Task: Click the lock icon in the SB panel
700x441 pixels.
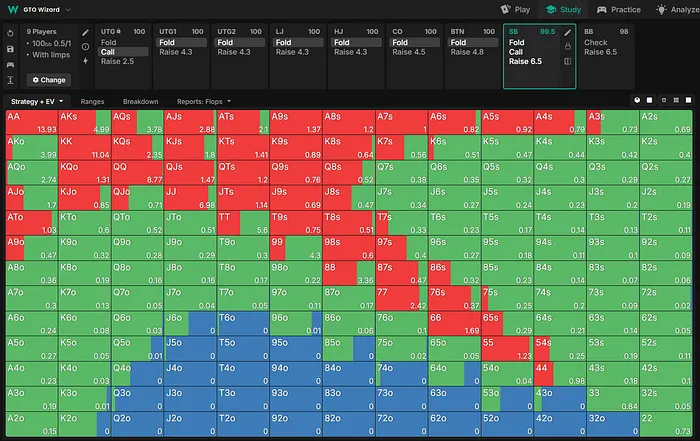Action: click(x=568, y=46)
